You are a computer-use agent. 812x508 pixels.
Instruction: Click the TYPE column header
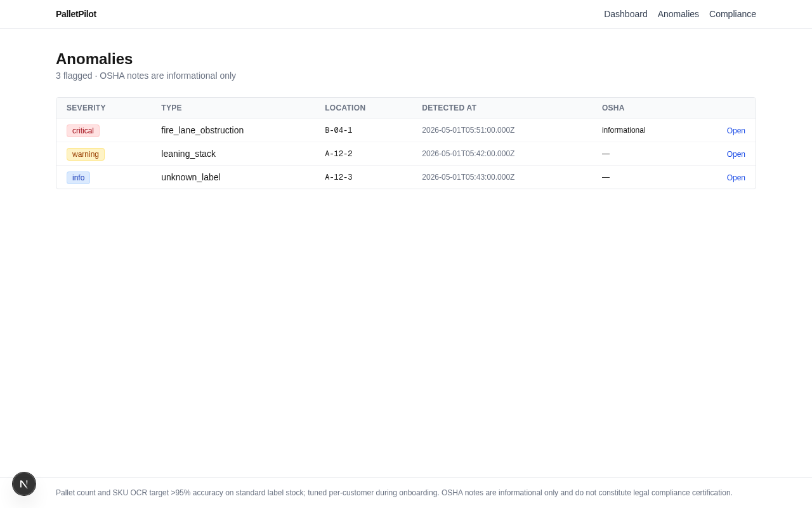(171, 108)
